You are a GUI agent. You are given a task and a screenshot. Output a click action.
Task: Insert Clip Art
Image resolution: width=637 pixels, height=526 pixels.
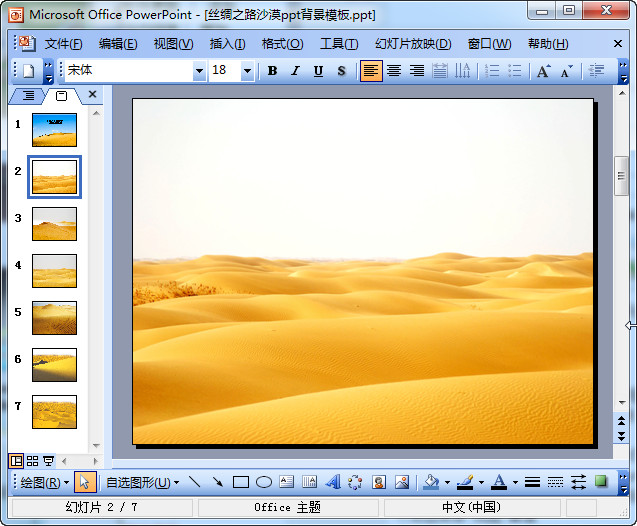pyautogui.click(x=379, y=483)
